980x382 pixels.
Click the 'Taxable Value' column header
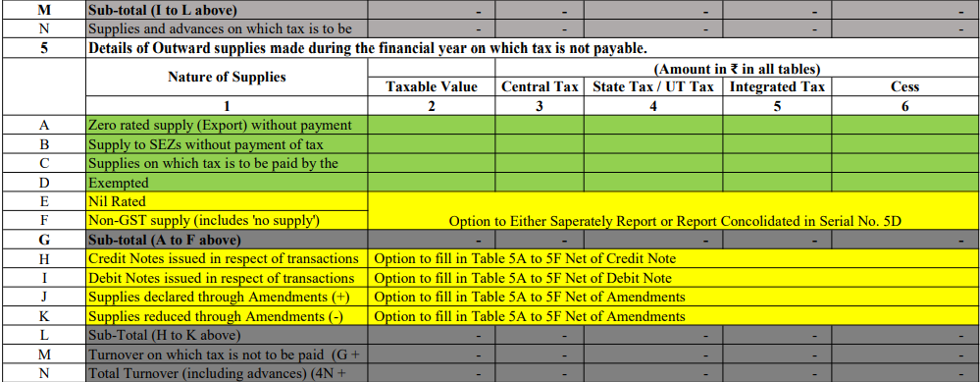click(x=432, y=86)
